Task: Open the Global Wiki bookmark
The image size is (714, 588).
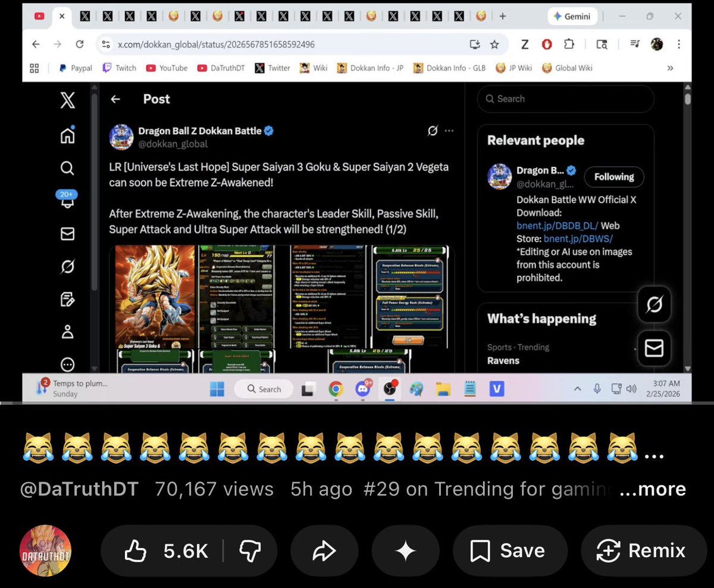Action: click(568, 68)
